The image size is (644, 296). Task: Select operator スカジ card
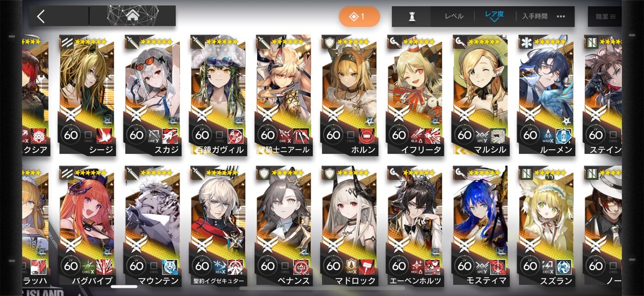pyautogui.click(x=152, y=95)
